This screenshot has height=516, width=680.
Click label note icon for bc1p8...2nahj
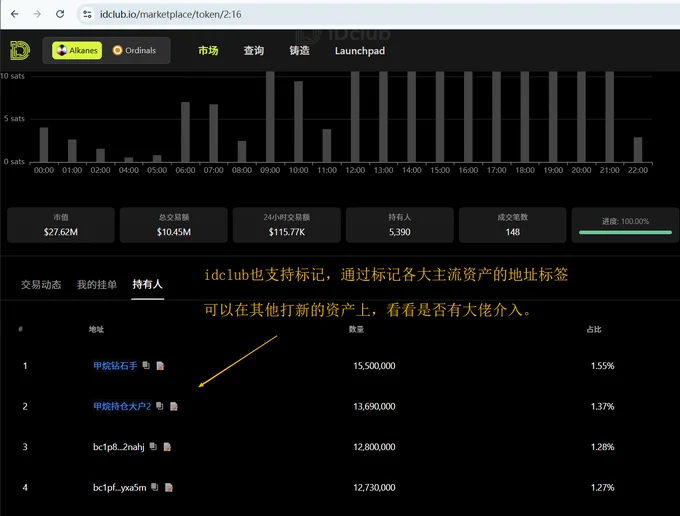pos(167,447)
